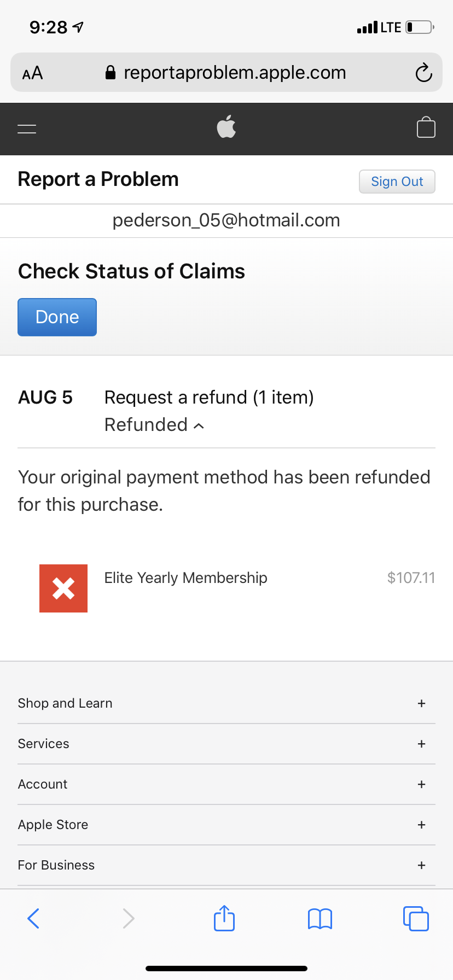Tap the Safari reload page icon
Screen dimensions: 453x980
click(423, 73)
